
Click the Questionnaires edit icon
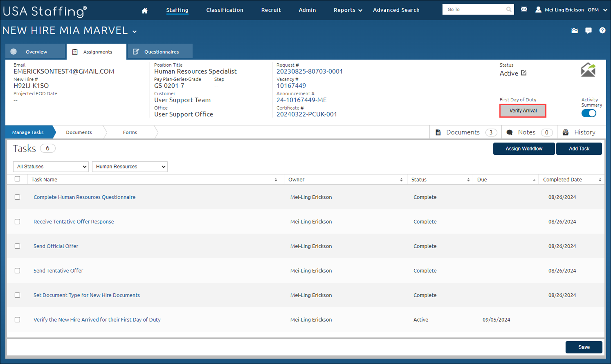click(136, 52)
